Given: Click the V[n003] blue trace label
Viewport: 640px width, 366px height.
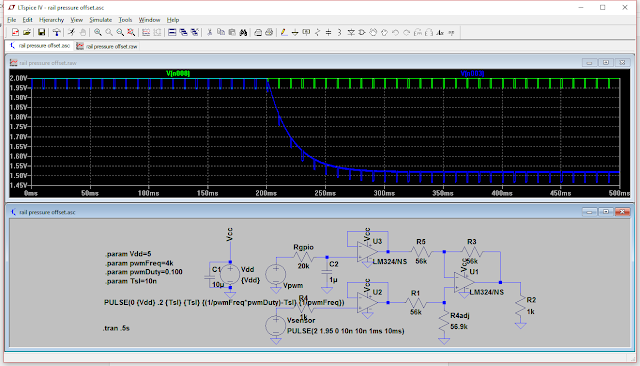Looking at the screenshot, I should point(472,73).
